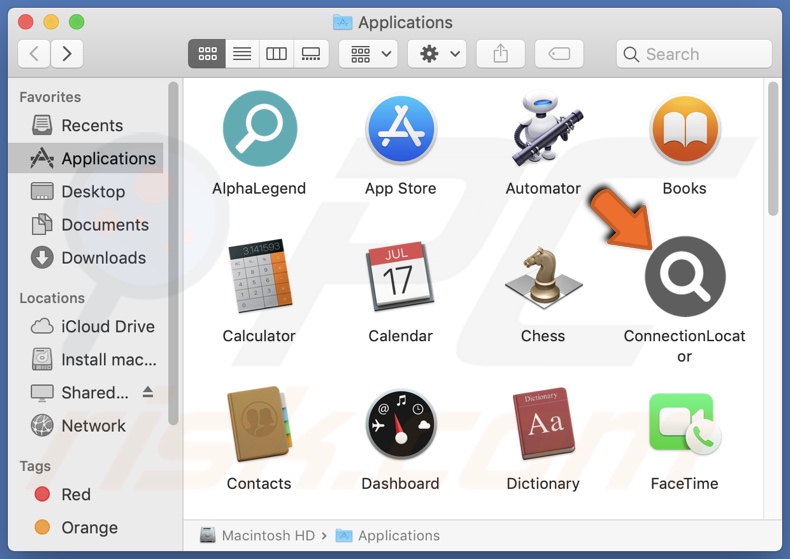Go back with the left chevron button
This screenshot has height=559, width=790.
(34, 53)
